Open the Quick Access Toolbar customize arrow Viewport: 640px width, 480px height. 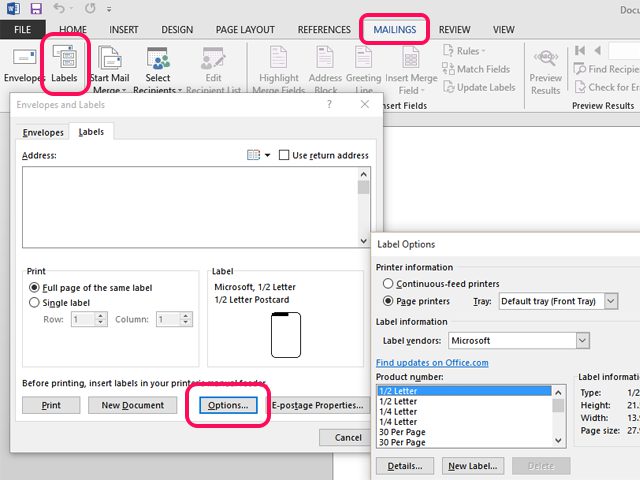pos(109,9)
